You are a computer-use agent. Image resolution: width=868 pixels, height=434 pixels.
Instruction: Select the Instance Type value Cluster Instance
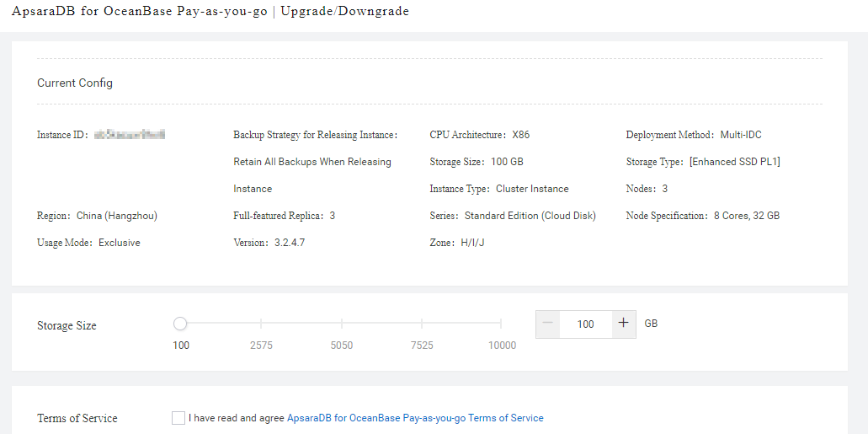pyautogui.click(x=532, y=189)
